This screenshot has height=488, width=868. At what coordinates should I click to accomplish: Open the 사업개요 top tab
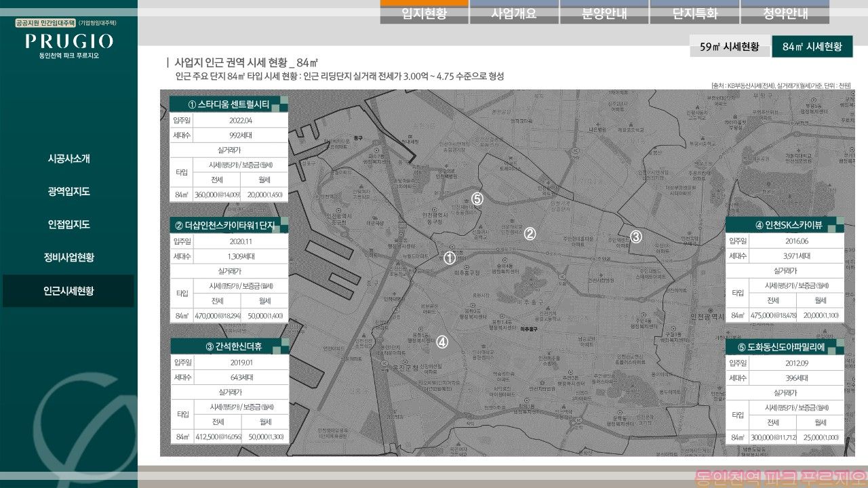(514, 12)
